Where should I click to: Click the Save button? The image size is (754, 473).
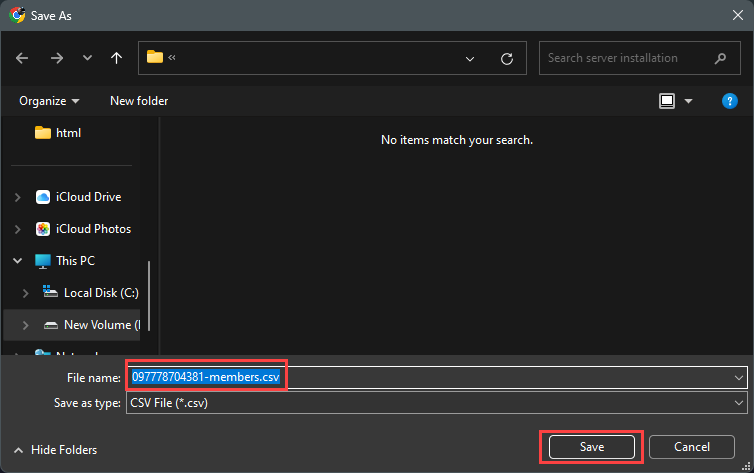pyautogui.click(x=591, y=446)
